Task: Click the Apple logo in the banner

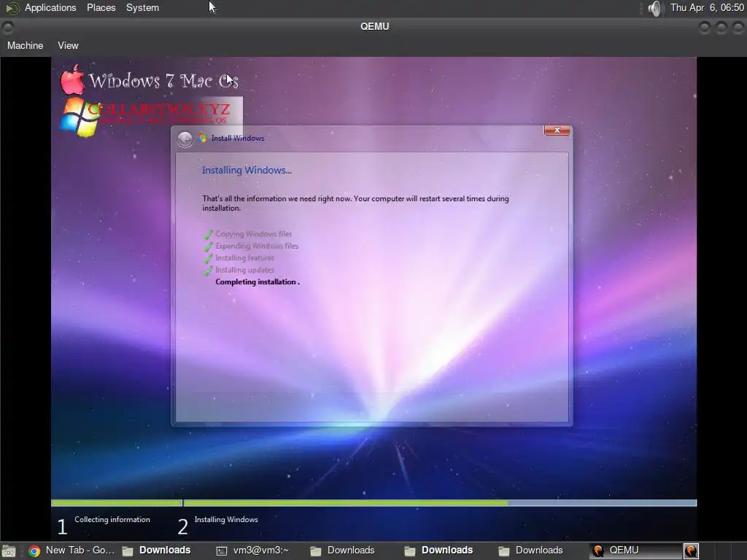Action: pos(72,79)
